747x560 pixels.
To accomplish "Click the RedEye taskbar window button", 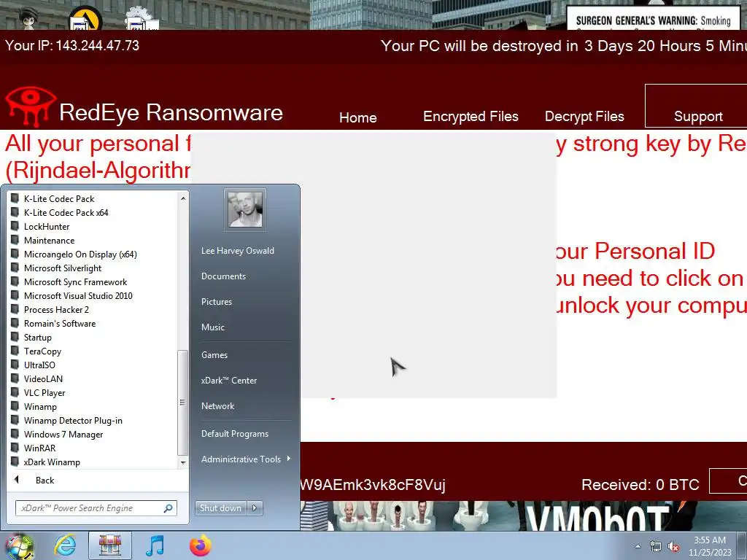I will click(110, 545).
